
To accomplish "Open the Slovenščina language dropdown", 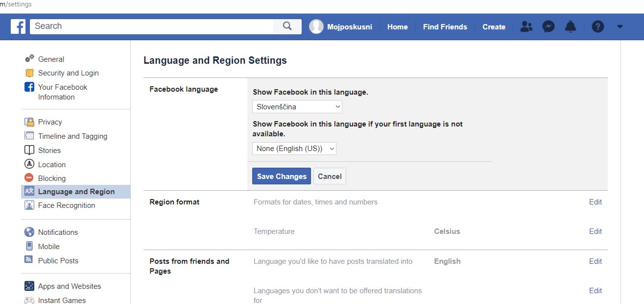I will click(x=297, y=107).
